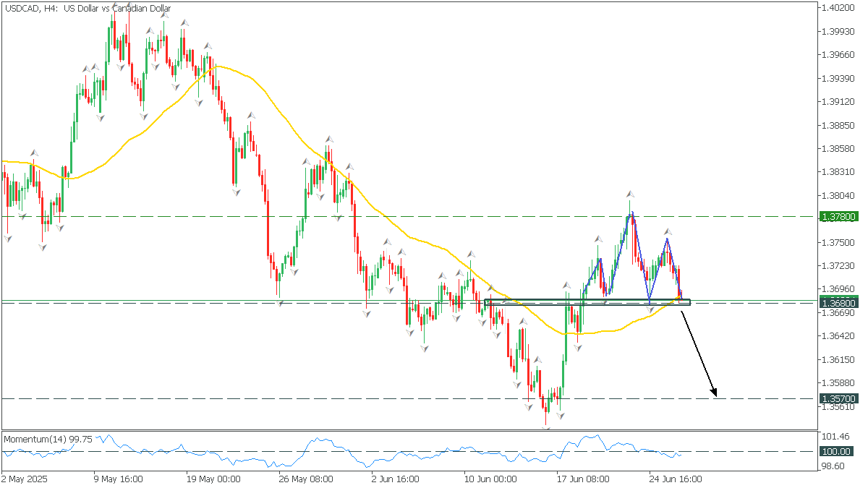868x488 pixels.
Task: Click the 1.39390 price axis label
Action: pyautogui.click(x=840, y=78)
